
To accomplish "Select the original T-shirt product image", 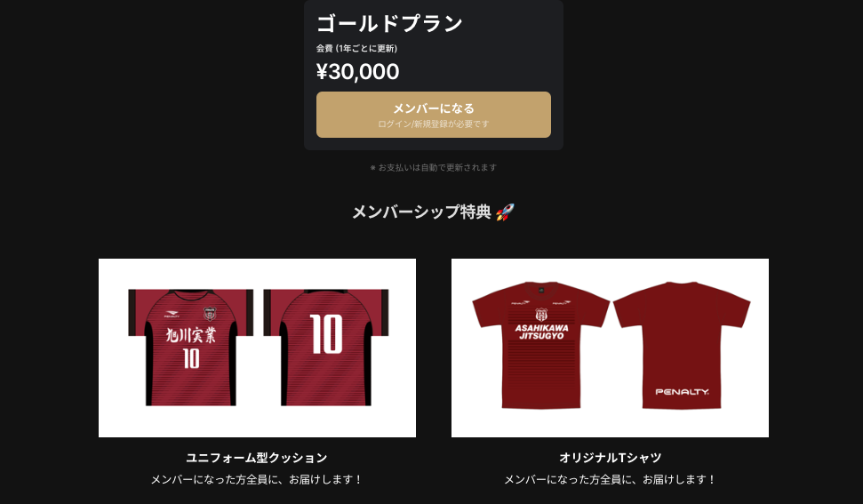I will pyautogui.click(x=610, y=348).
